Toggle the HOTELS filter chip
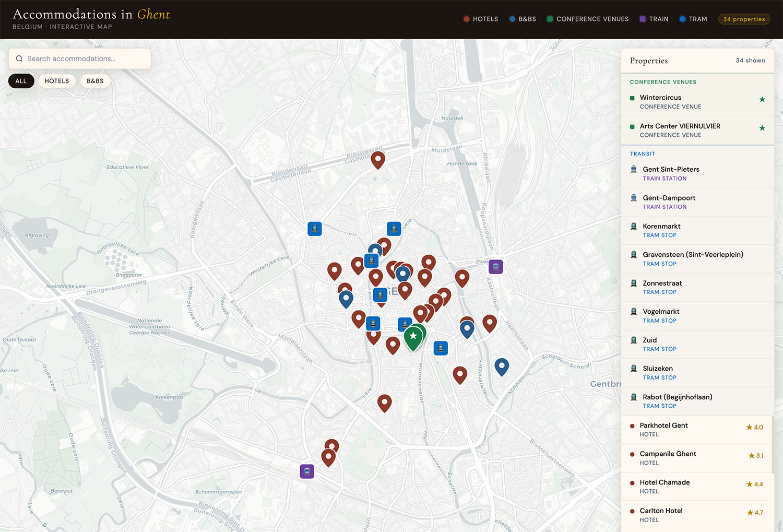 [x=56, y=81]
